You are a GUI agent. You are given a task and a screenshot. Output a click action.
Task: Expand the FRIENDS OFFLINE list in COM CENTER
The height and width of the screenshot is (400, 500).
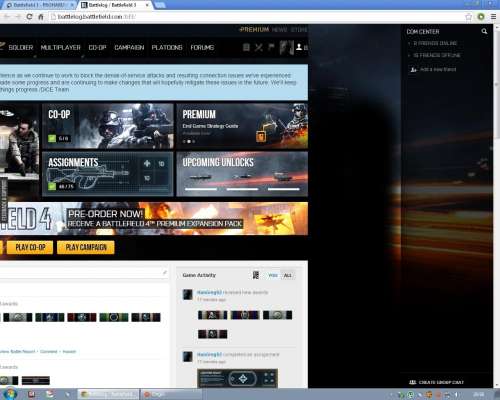click(x=437, y=55)
